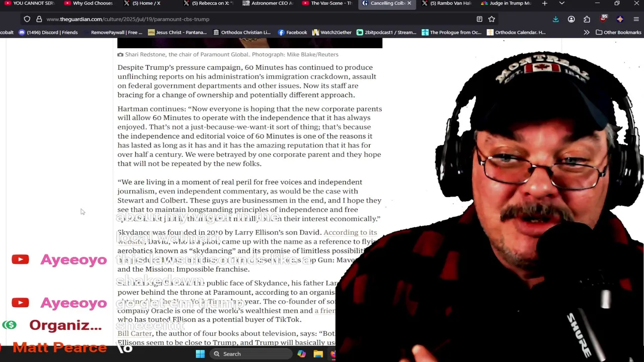Open the cobalt bookmark

click(7, 32)
